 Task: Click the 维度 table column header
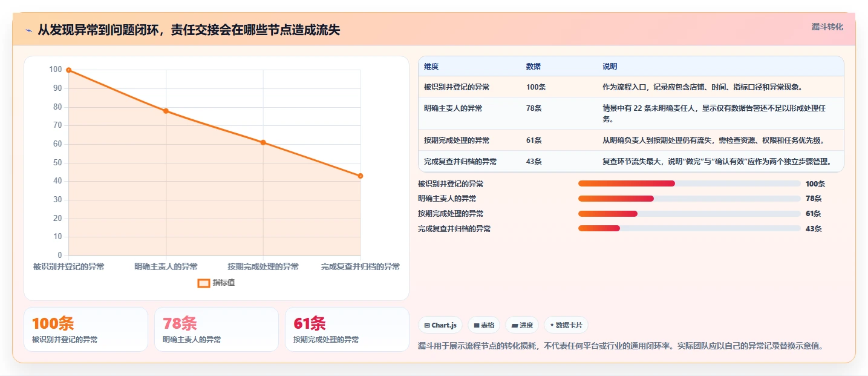point(431,67)
